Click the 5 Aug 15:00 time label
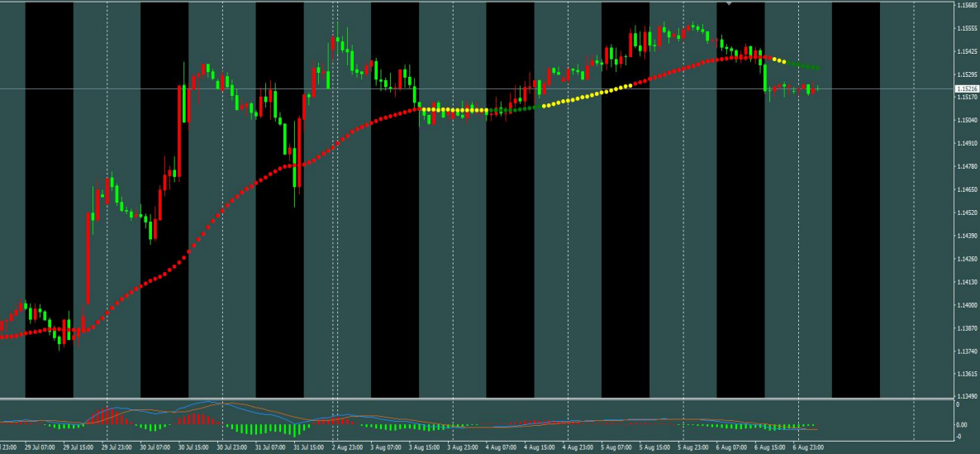The width and height of the screenshot is (980, 454). pyautogui.click(x=654, y=447)
